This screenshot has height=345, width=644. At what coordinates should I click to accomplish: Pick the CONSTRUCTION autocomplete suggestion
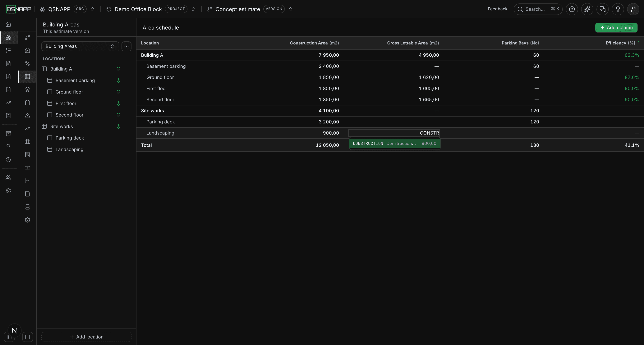pyautogui.click(x=394, y=144)
